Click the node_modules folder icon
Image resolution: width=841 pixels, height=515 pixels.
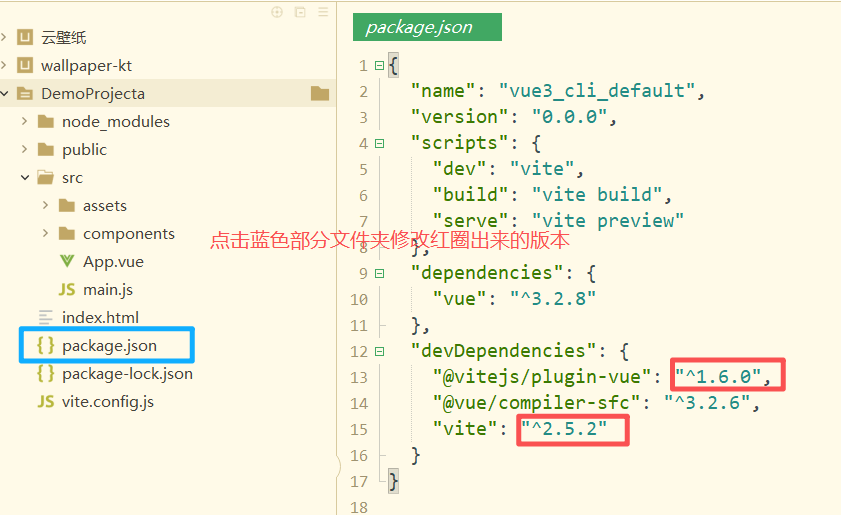click(x=46, y=121)
